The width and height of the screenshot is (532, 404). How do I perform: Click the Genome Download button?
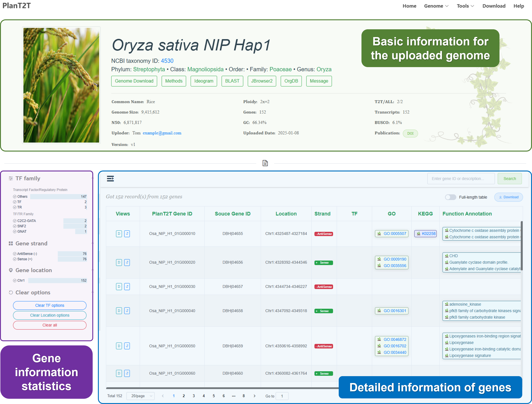tap(134, 81)
